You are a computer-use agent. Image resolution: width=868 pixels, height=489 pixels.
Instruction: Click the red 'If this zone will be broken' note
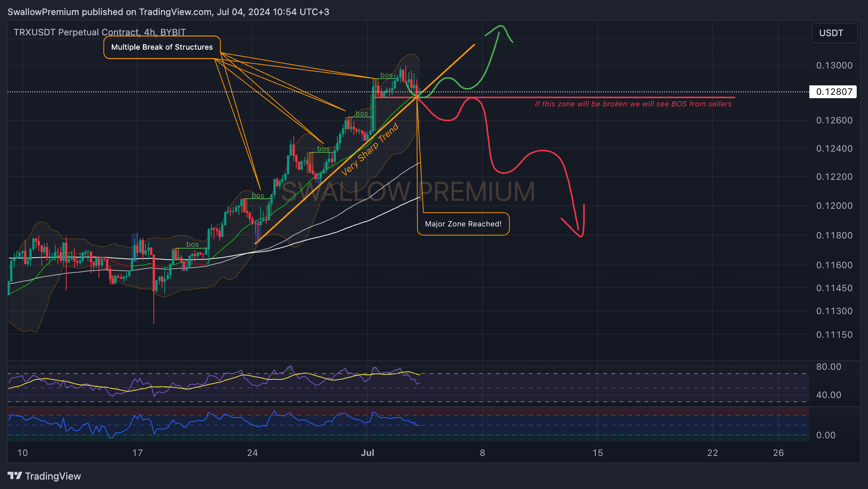(x=633, y=104)
